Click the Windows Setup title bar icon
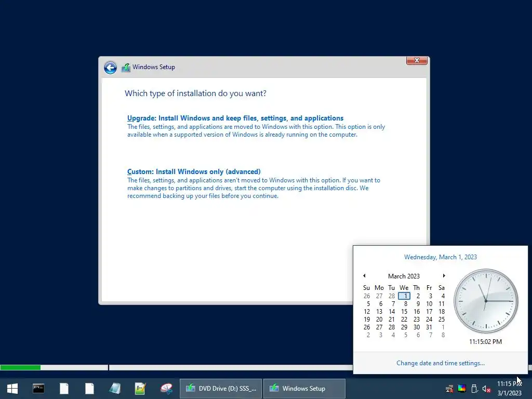Image resolution: width=532 pixels, height=399 pixels. [x=126, y=68]
